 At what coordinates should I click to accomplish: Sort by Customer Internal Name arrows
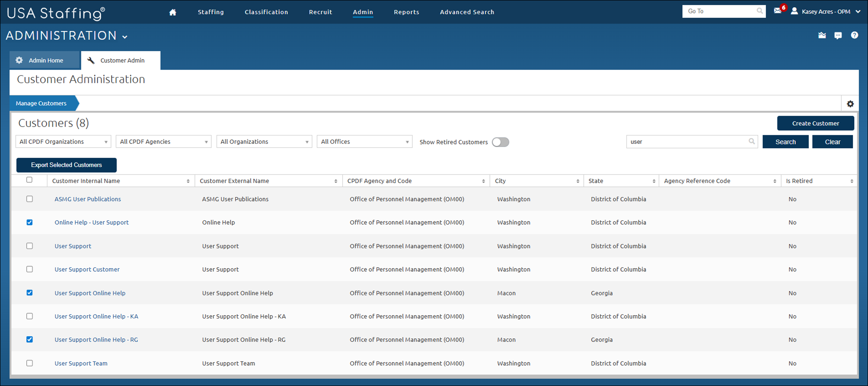(188, 181)
